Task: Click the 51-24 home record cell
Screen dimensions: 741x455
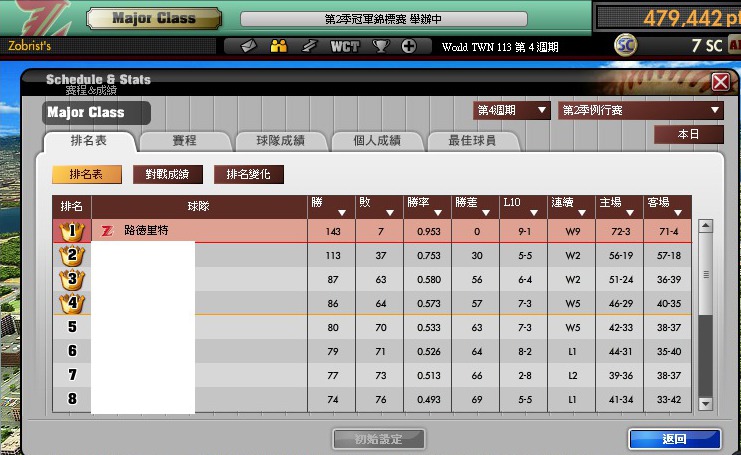Action: pyautogui.click(x=620, y=280)
